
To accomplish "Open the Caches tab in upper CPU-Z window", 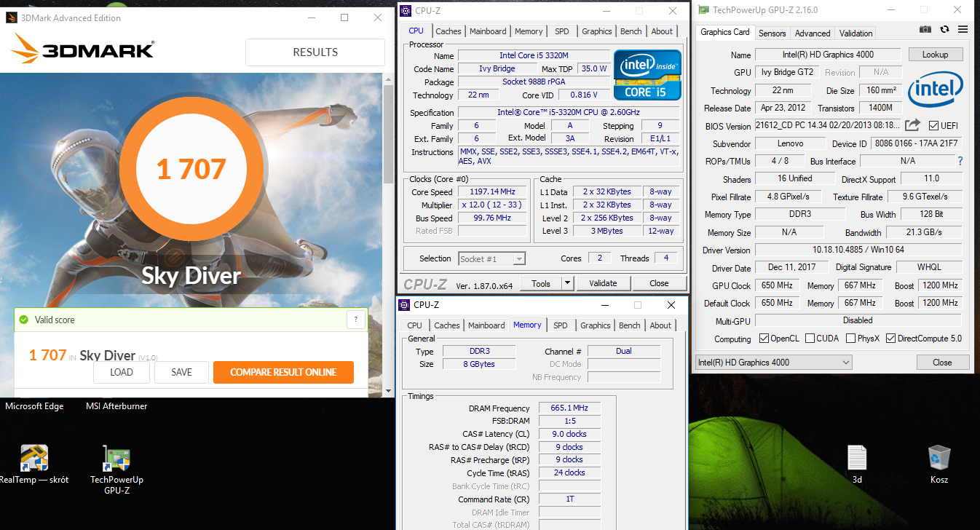I will (448, 31).
